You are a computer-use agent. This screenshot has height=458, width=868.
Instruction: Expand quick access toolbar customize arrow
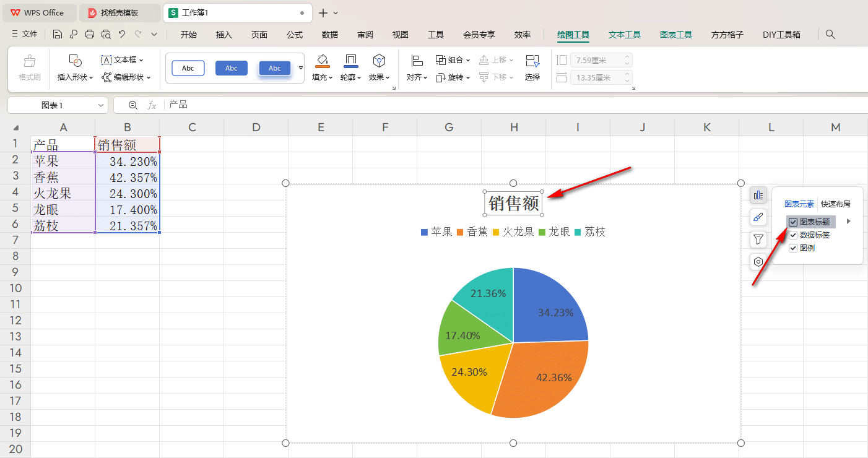click(154, 35)
